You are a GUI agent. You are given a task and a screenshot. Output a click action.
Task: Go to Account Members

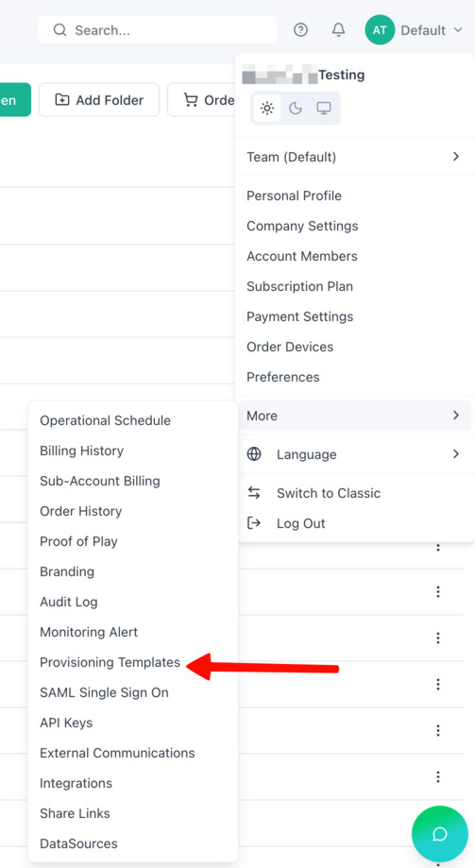tap(302, 256)
